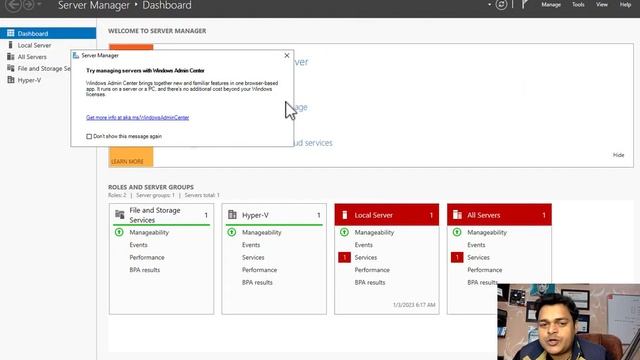The height and width of the screenshot is (360, 640).
Task: Click Performance in Local Server tile
Action: point(372,270)
